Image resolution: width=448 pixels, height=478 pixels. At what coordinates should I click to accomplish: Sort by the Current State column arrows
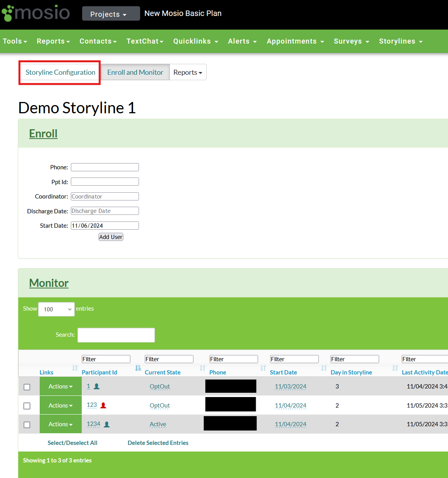[x=202, y=368]
